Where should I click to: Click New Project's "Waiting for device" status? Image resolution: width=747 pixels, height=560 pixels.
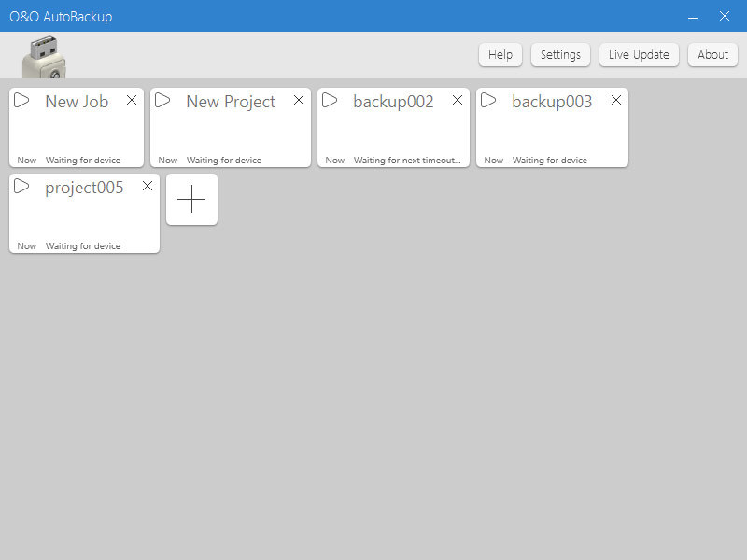[x=224, y=160]
